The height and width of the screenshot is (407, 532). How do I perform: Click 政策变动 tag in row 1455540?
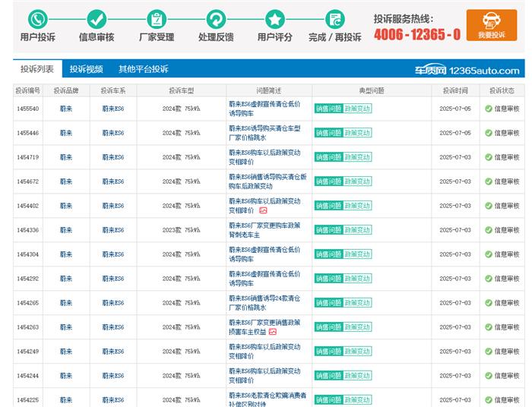(x=357, y=109)
